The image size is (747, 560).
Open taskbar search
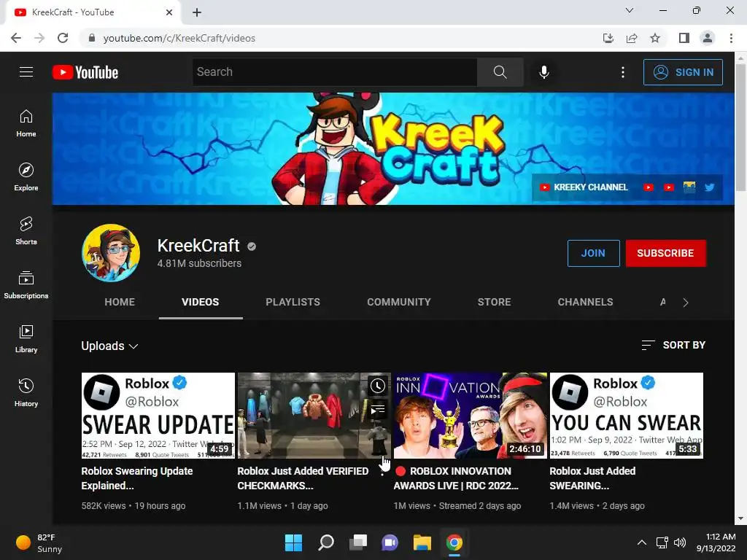click(326, 542)
